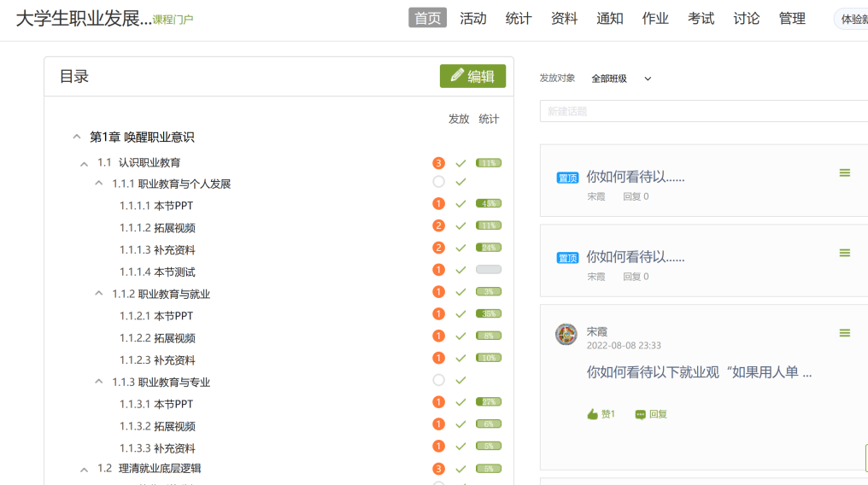Click orange badge 1 on 1.1.2.3 补充资料 row
Image resolution: width=868 pixels, height=485 pixels.
click(x=438, y=358)
